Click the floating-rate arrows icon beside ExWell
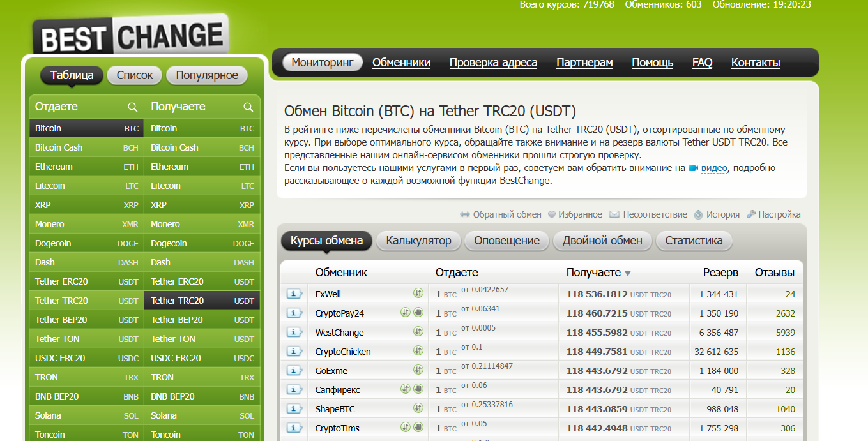This screenshot has height=441, width=868. (x=418, y=294)
